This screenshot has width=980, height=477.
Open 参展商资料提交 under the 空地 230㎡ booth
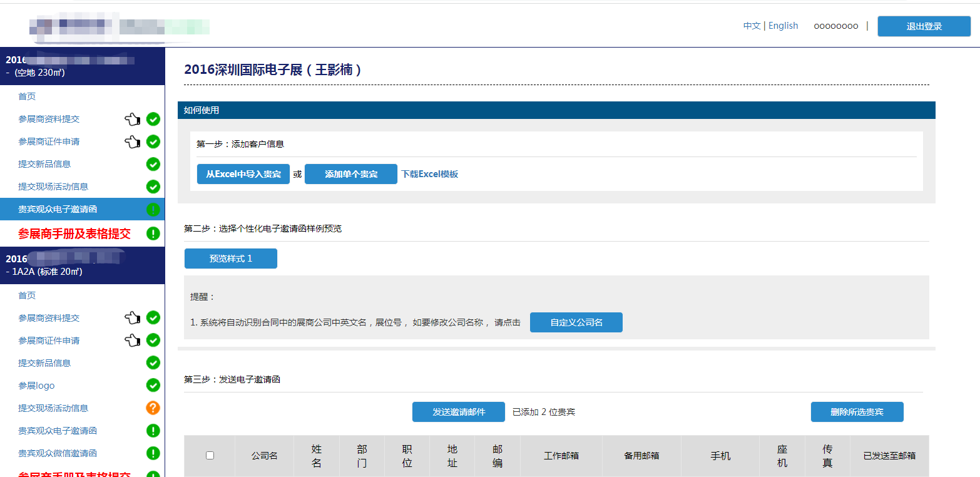[49, 119]
